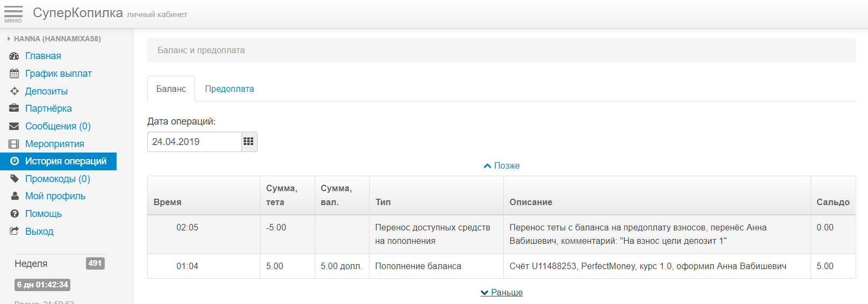Click the Мой профиль user icon
Screen dimensions: 868x304
point(14,196)
